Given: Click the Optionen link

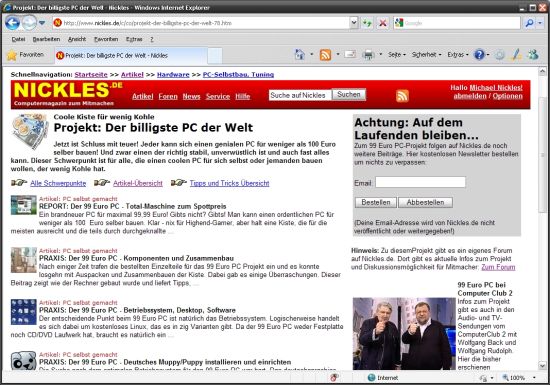Looking at the screenshot, I should pos(508,96).
